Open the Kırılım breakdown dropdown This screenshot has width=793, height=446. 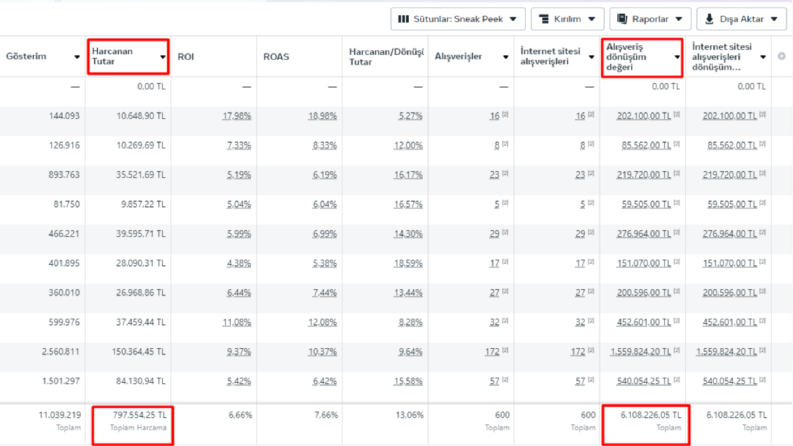coord(567,19)
